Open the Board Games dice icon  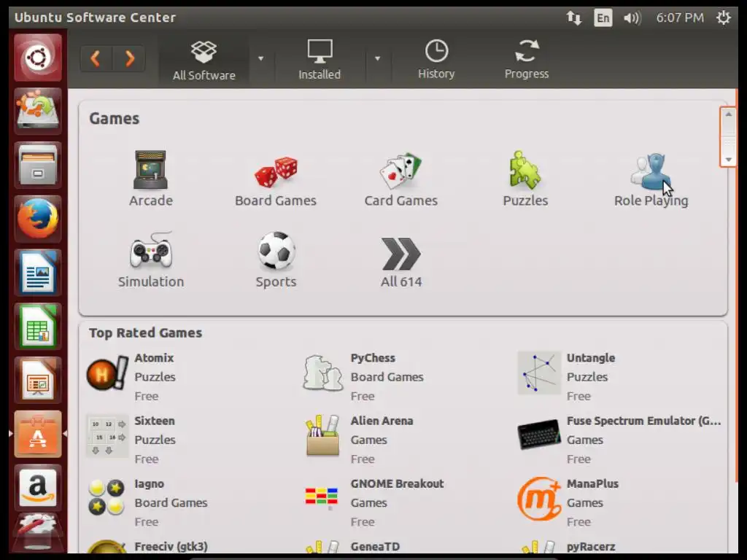click(276, 171)
